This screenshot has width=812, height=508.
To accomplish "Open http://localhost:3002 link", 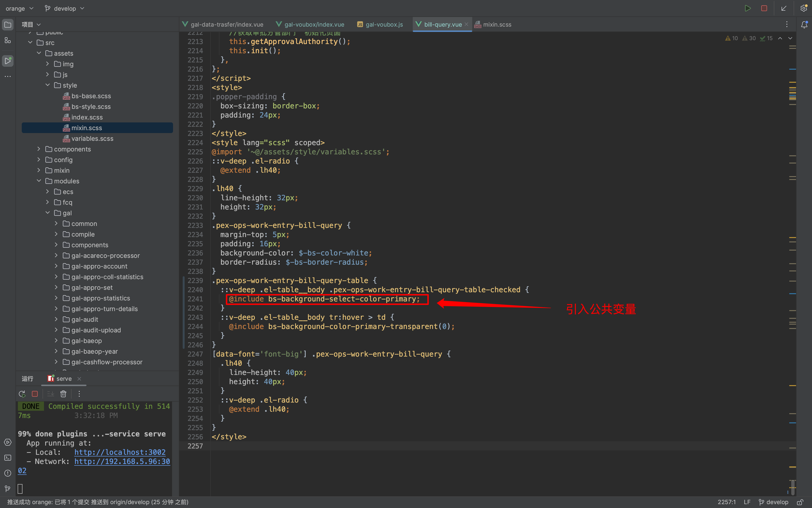I will pyautogui.click(x=120, y=452).
